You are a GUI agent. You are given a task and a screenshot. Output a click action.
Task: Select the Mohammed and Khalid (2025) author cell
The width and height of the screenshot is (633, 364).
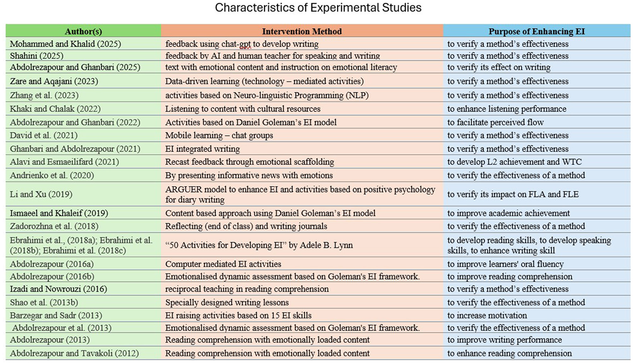click(x=65, y=44)
